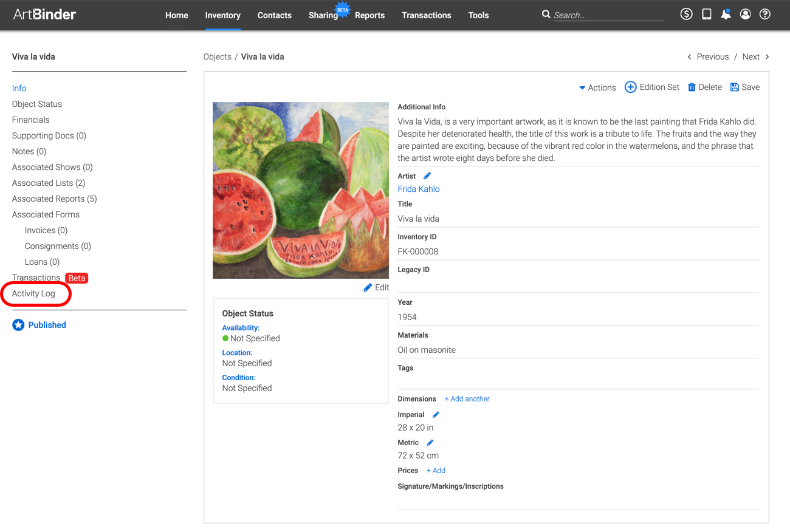Open Notes (0) section
The width and height of the screenshot is (790, 532).
click(x=29, y=151)
